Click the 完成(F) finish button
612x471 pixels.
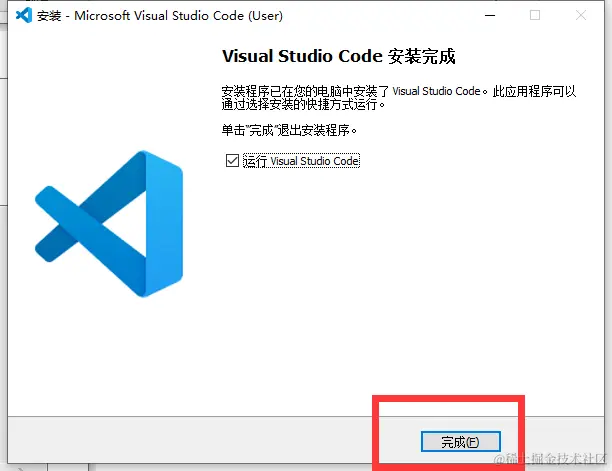pyautogui.click(x=461, y=442)
